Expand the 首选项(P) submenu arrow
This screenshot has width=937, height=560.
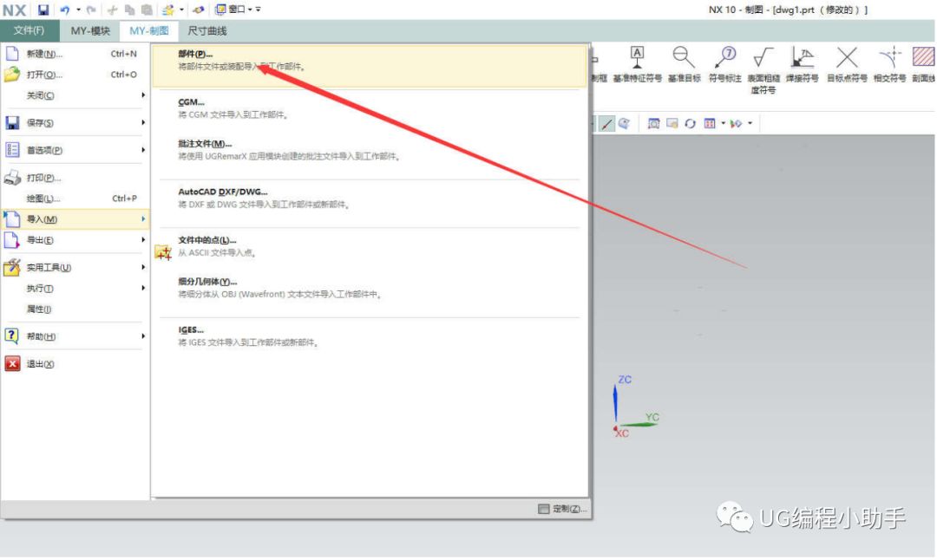pos(143,150)
